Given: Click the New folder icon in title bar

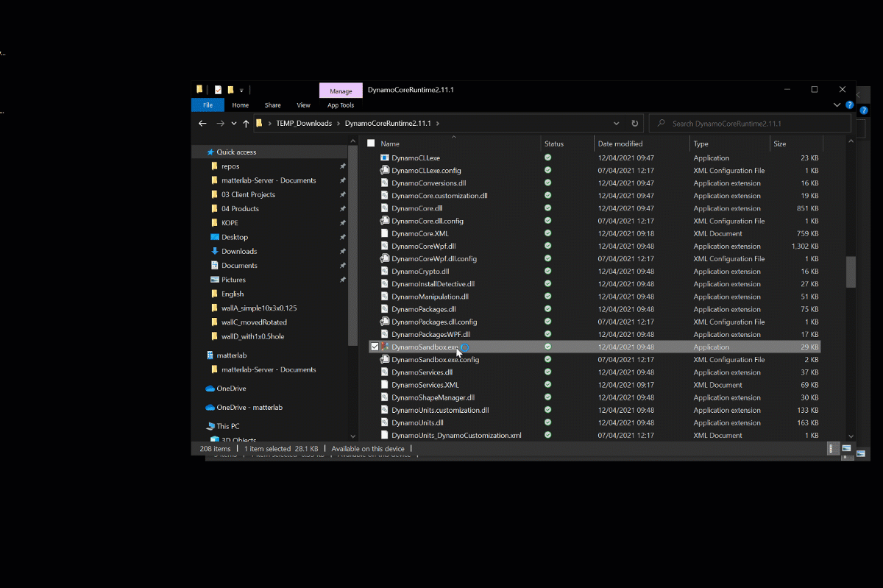Looking at the screenshot, I should click(x=230, y=90).
